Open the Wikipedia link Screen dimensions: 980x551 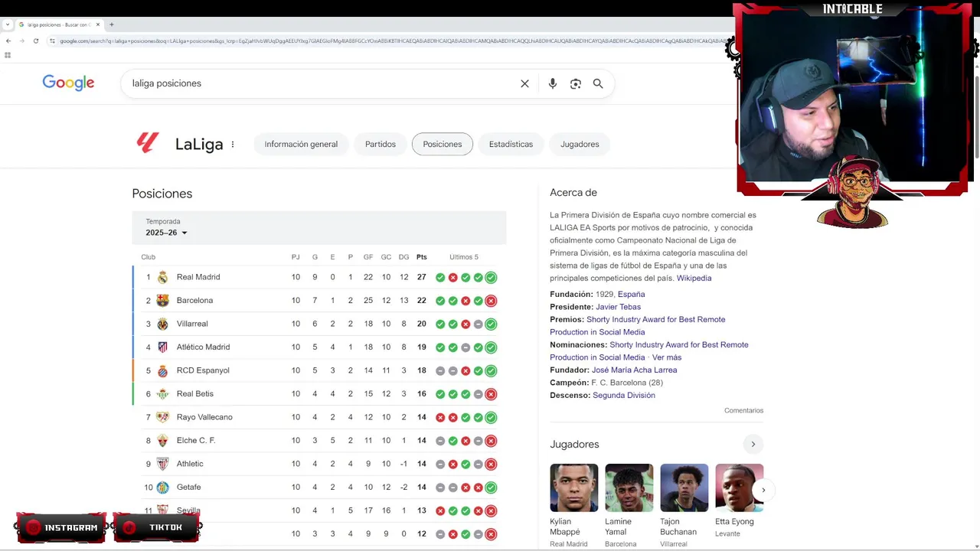(x=694, y=279)
